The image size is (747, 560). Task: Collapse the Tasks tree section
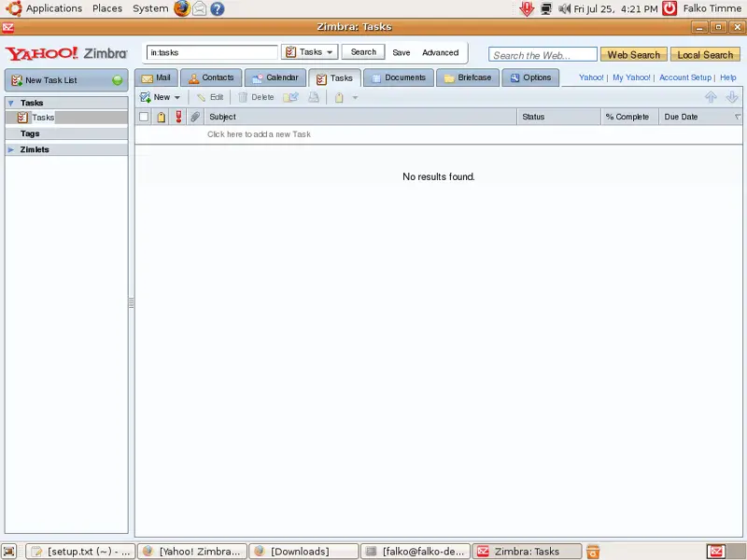click(11, 103)
